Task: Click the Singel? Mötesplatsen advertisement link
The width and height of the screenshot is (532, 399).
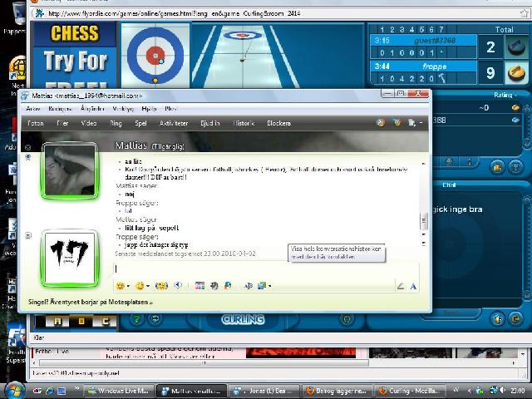Action: click(91, 302)
